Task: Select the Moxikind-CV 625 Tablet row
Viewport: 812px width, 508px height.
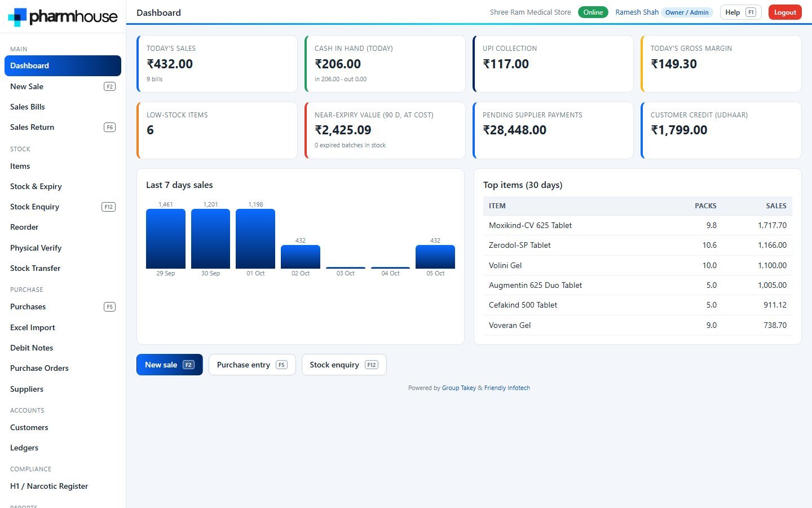Action: (x=638, y=225)
